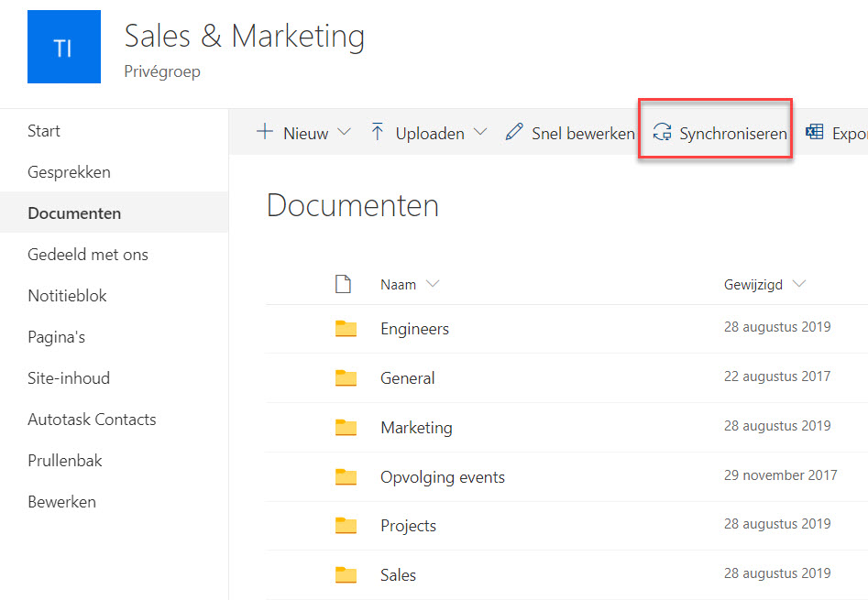Expand the Uploaden dropdown chevron

(x=480, y=132)
